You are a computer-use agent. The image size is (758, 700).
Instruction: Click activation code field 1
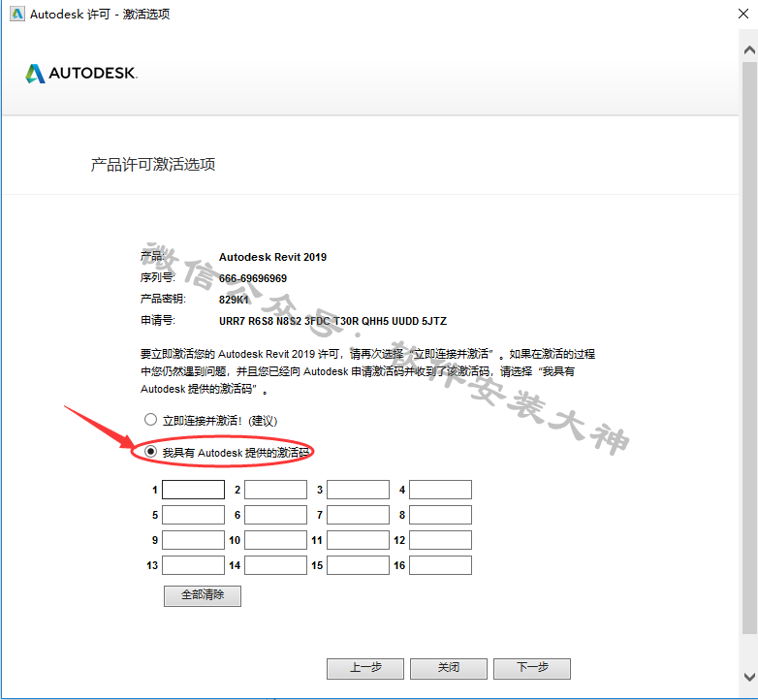pos(193,490)
